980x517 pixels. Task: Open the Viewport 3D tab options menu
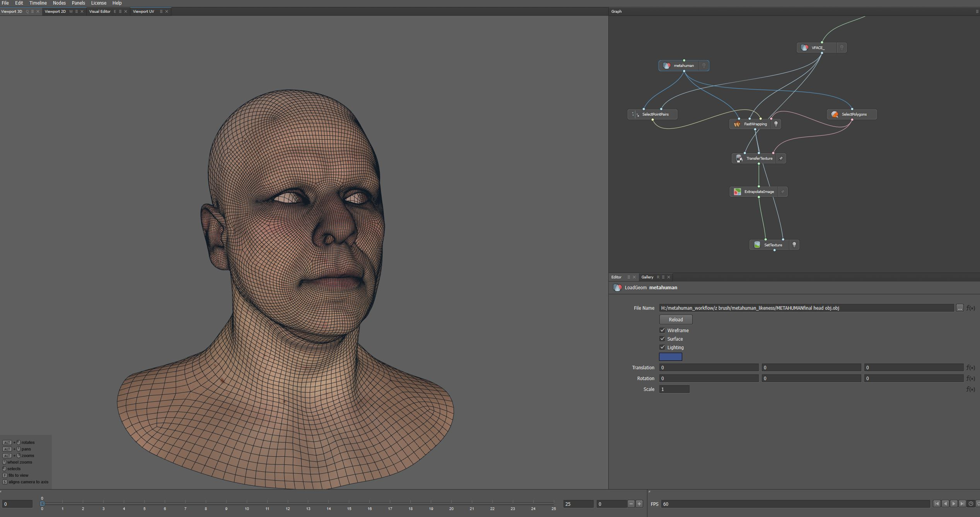click(x=32, y=12)
